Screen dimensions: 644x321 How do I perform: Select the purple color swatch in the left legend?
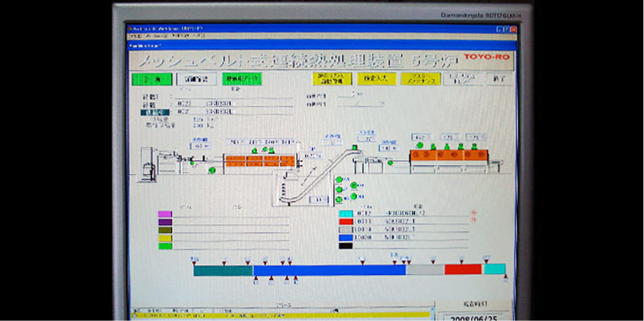pyautogui.click(x=165, y=222)
